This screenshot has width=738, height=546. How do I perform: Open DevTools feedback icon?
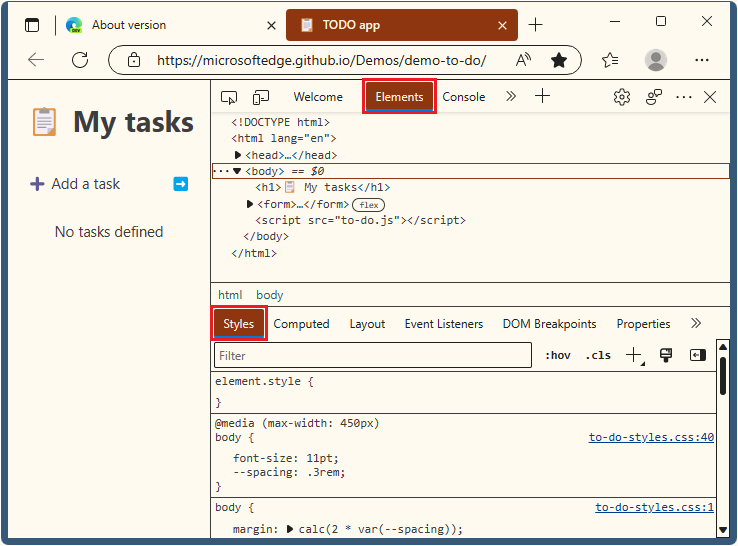(x=654, y=97)
